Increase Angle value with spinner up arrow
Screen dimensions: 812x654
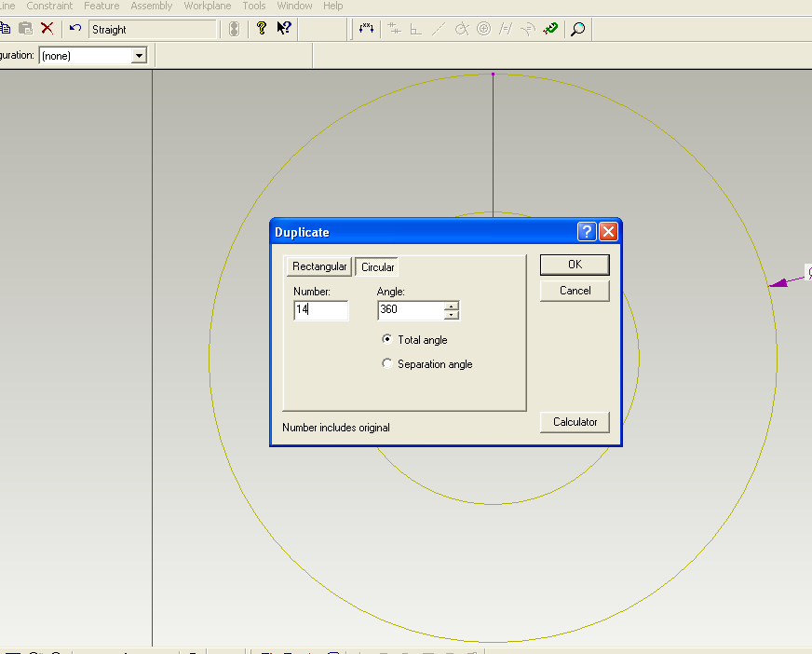pos(452,306)
